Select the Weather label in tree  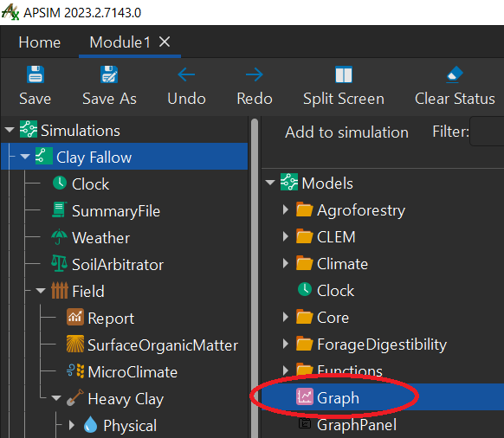[101, 238]
